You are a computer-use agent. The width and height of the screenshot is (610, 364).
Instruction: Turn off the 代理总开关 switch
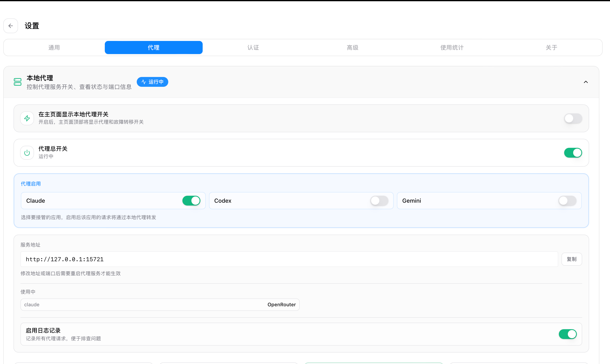(573, 153)
